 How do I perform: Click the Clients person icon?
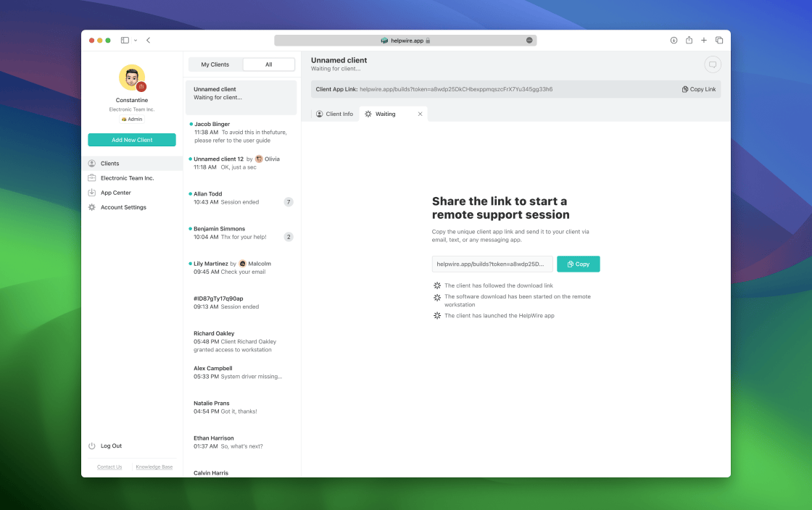click(91, 164)
